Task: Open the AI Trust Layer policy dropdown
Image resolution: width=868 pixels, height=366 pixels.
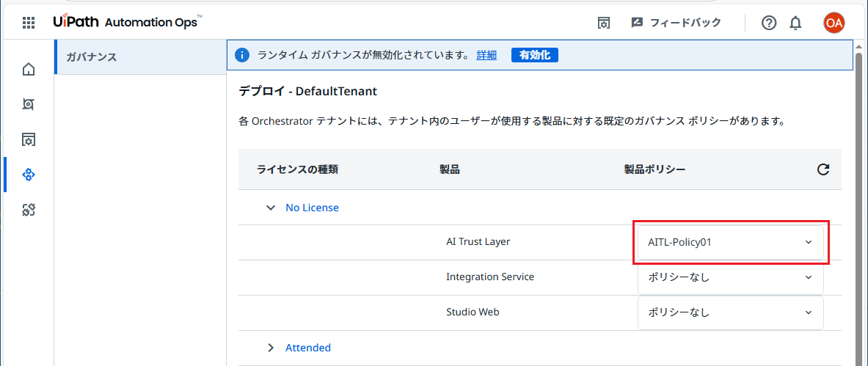Action: [x=731, y=242]
